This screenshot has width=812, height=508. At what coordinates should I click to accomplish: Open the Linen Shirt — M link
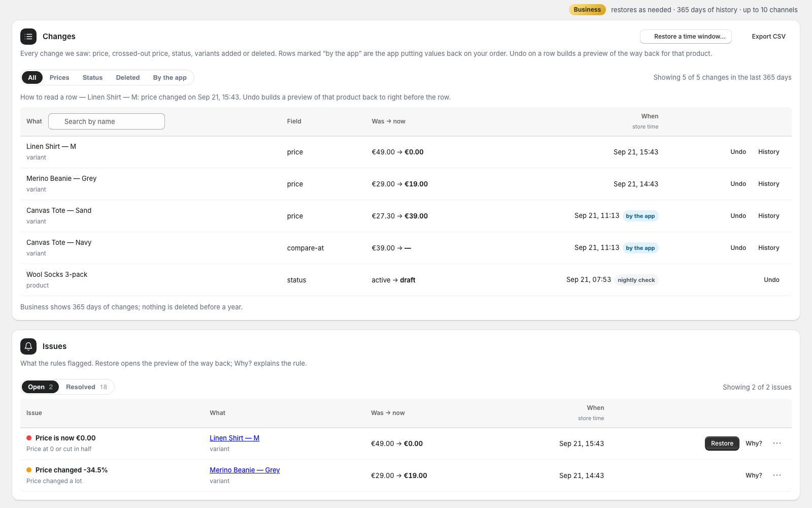tap(234, 438)
